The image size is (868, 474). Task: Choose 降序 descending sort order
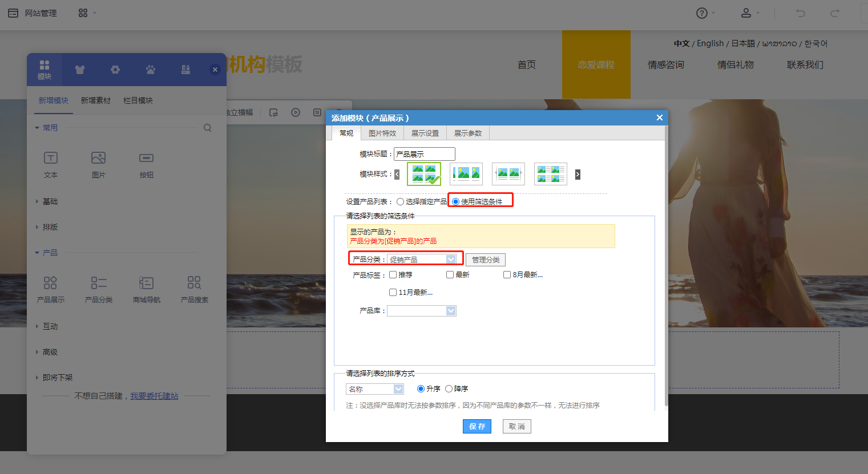(x=449, y=389)
